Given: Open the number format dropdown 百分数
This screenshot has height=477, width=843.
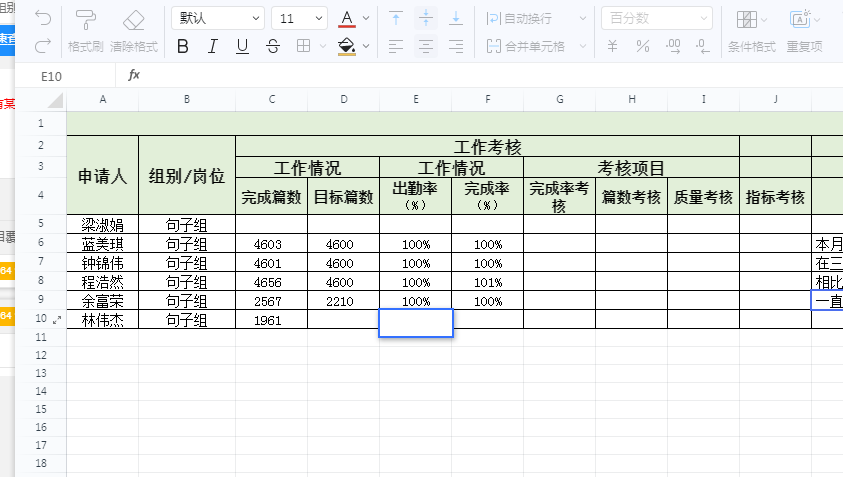Looking at the screenshot, I should click(x=657, y=18).
